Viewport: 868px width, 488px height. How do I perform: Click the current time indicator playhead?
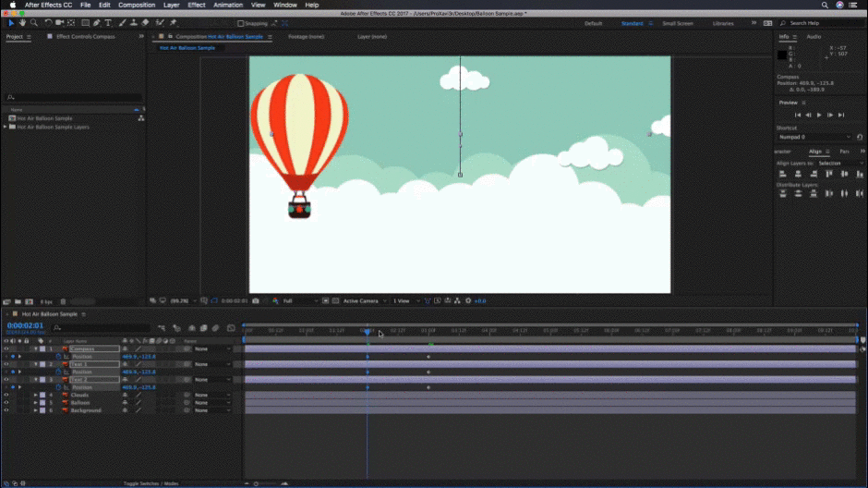tap(367, 331)
